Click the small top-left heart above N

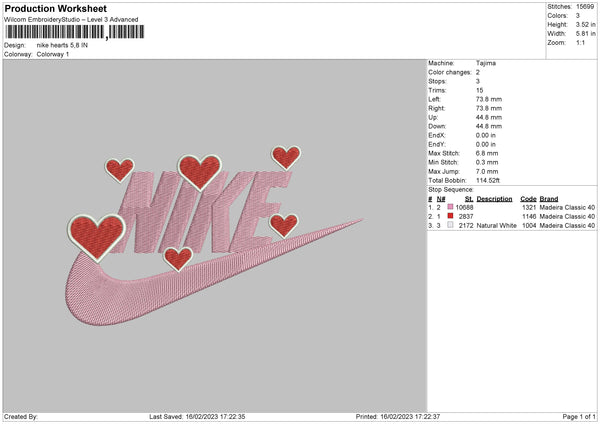(119, 170)
